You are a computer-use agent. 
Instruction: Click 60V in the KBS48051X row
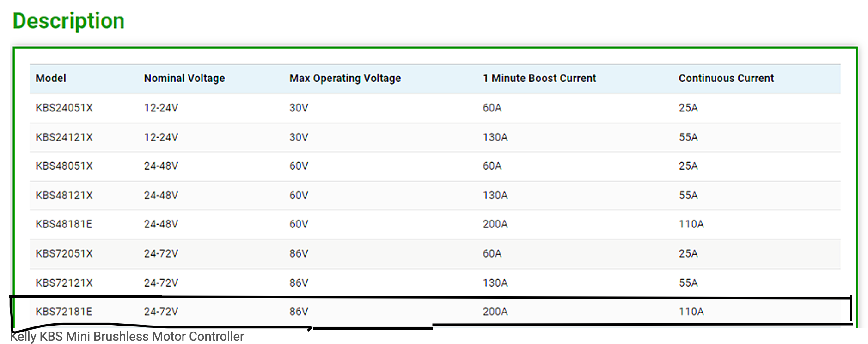pyautogui.click(x=299, y=166)
